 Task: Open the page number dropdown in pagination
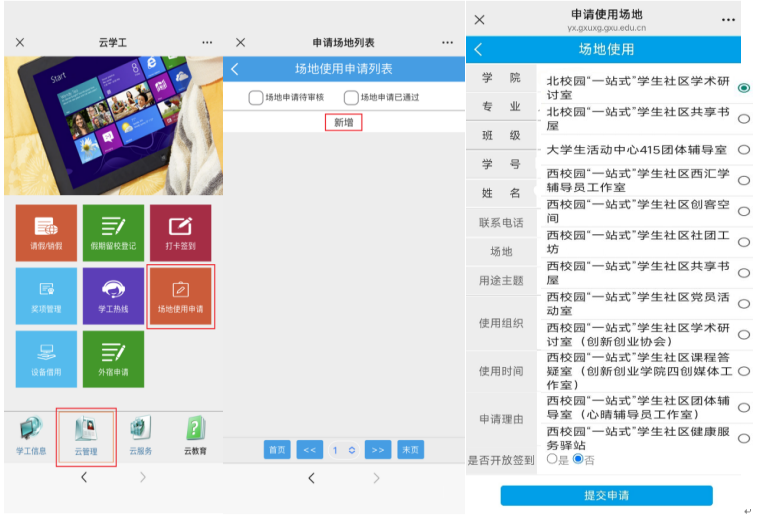tap(343, 450)
